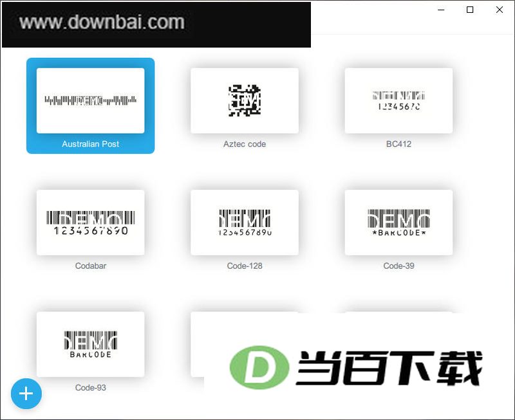Click the Code-39 label text

pyautogui.click(x=398, y=266)
